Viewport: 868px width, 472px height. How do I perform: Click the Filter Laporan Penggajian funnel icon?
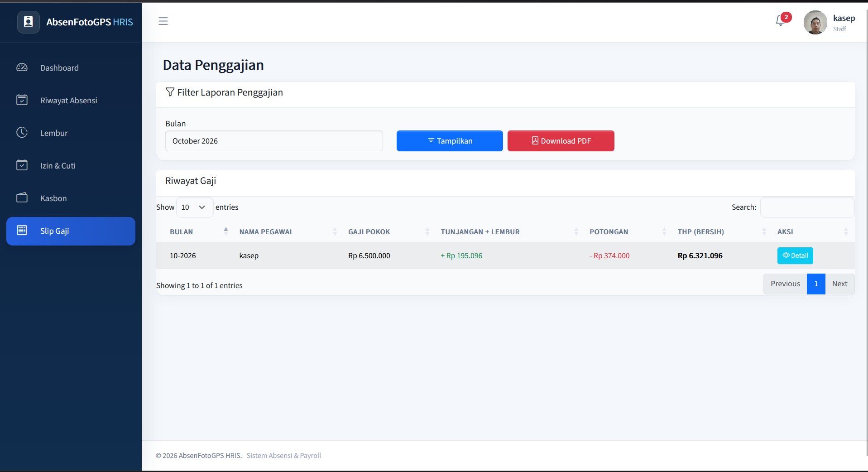pos(170,92)
